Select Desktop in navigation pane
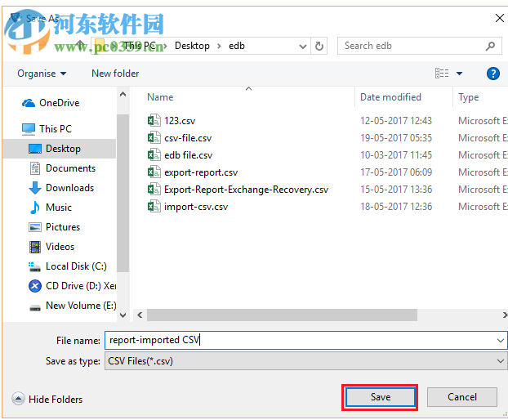The image size is (508, 420). (60, 149)
